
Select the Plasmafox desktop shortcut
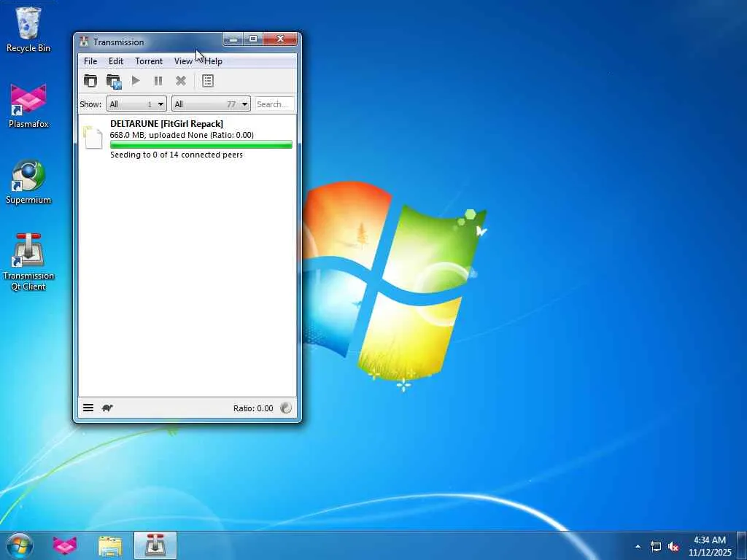tap(28, 106)
